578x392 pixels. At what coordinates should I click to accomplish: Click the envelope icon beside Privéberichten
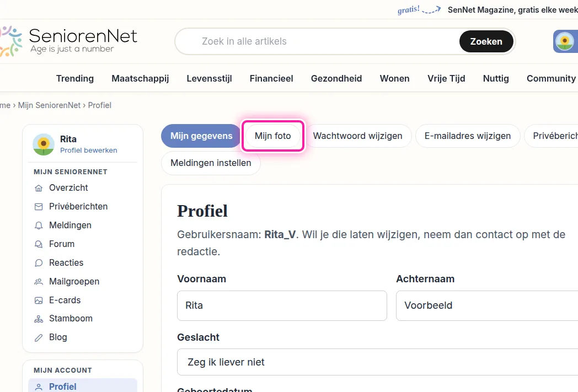pyautogui.click(x=39, y=207)
